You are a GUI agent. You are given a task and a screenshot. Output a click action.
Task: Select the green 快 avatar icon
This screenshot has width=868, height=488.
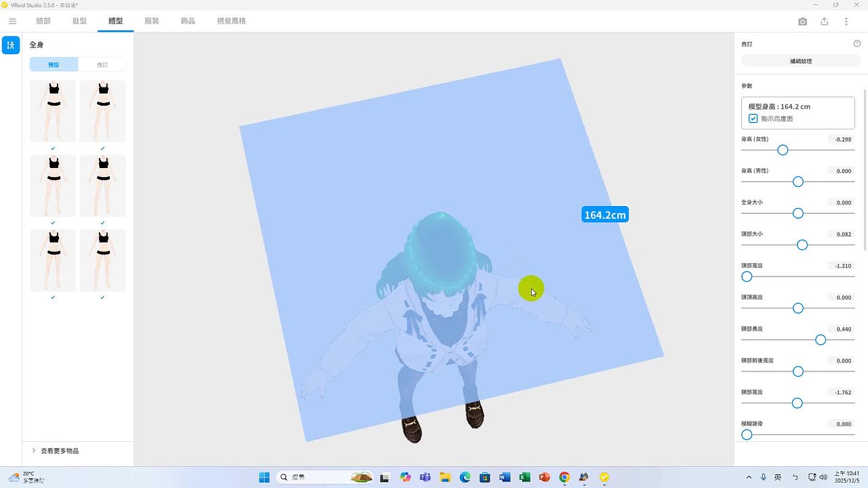(x=10, y=45)
